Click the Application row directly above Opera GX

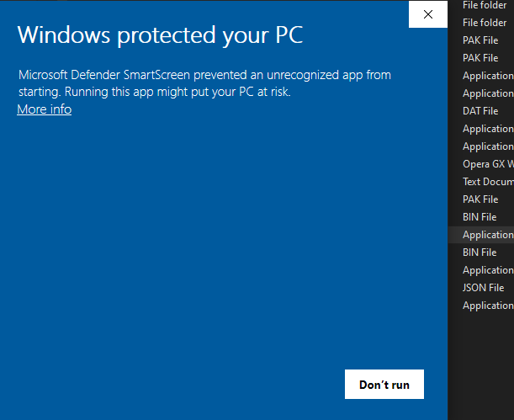coord(488,146)
